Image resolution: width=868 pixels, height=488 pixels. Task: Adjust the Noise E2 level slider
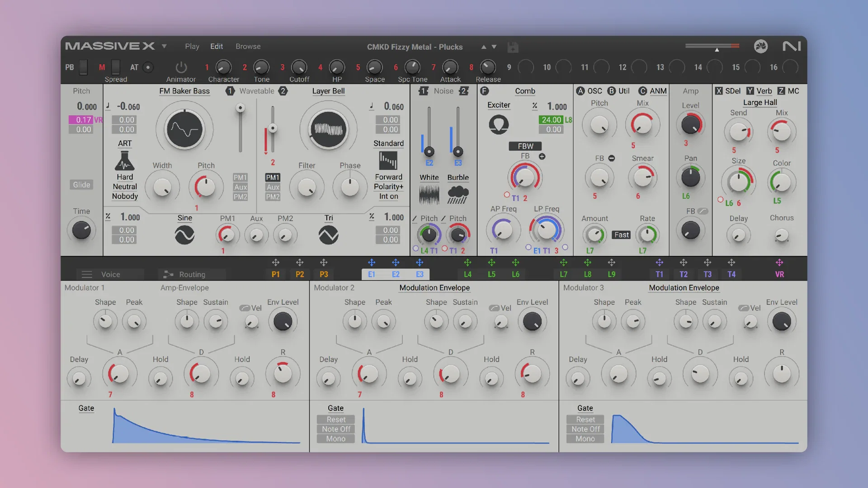click(429, 152)
